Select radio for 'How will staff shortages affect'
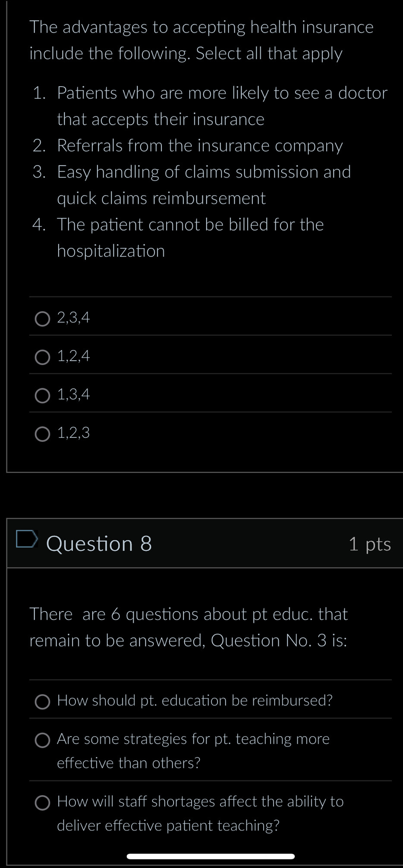The height and width of the screenshot is (868, 403). click(x=42, y=802)
